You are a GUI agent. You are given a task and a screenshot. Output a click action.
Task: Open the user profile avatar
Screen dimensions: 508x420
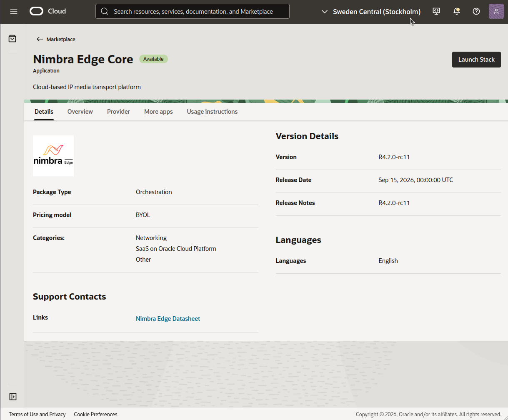point(496,11)
